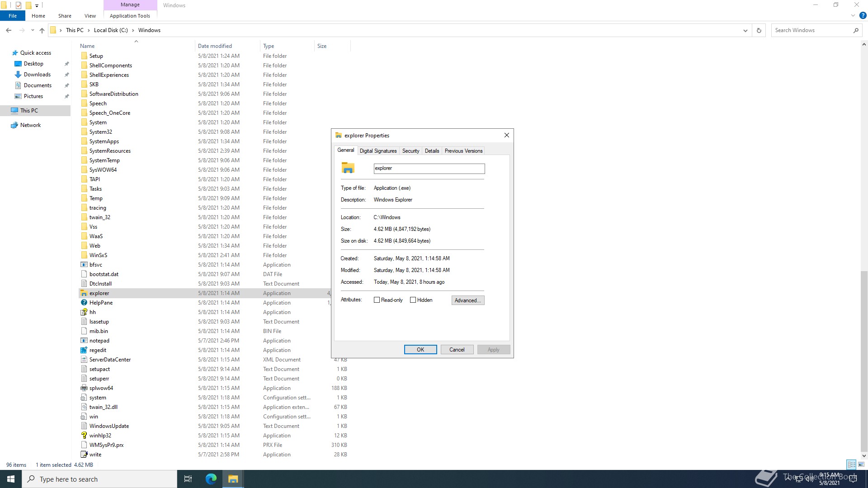
Task: Click the Windows Start button
Action: [x=11, y=479]
